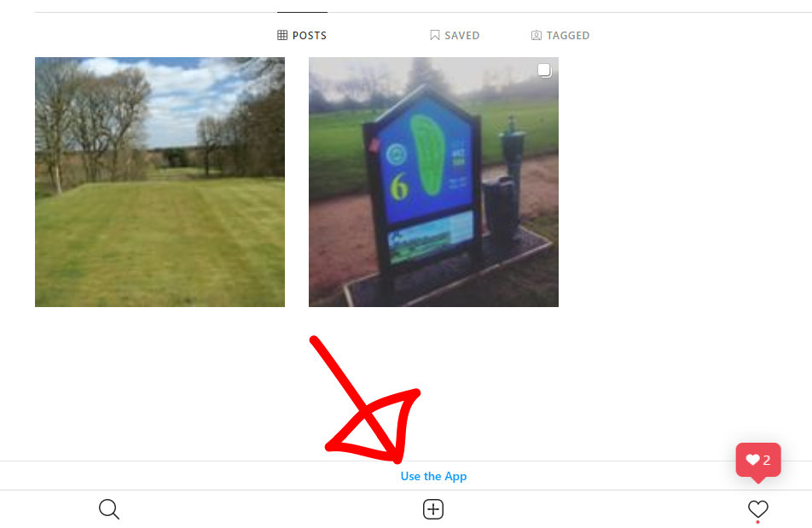The height and width of the screenshot is (528, 812).
Task: Click the red dot under the heart icon
Action: pos(757,522)
